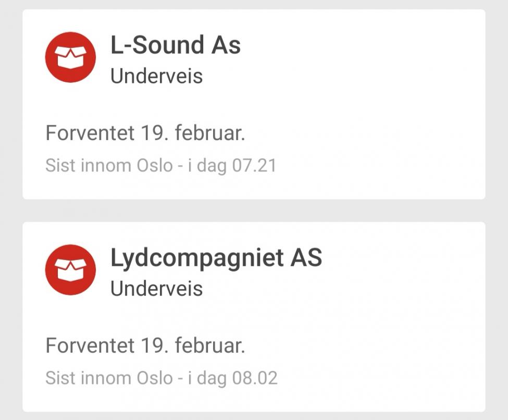Click Forventet 19. februar in Lydcompagniet AS card
This screenshot has height=420, width=508.
pyautogui.click(x=145, y=345)
